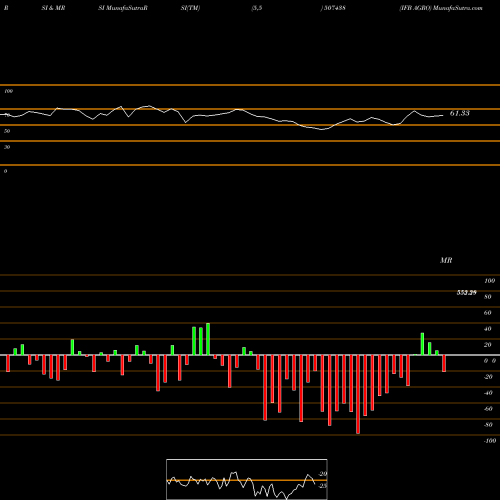Click the last red bar at MR histogram end
This screenshot has height=500, width=500.
click(444, 363)
